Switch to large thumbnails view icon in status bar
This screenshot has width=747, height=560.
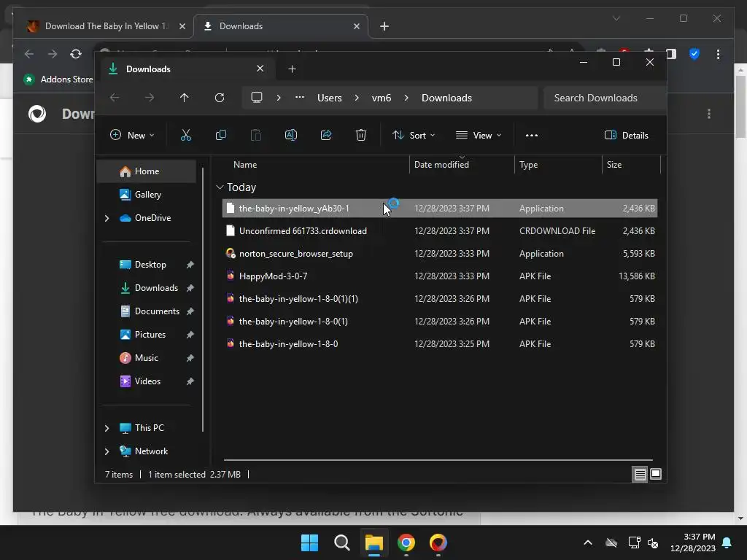coord(656,474)
